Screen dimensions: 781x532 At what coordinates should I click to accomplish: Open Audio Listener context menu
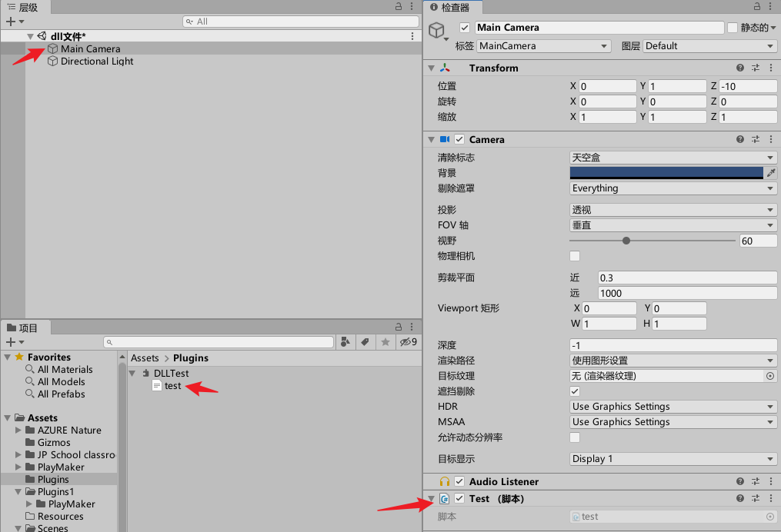coord(770,481)
